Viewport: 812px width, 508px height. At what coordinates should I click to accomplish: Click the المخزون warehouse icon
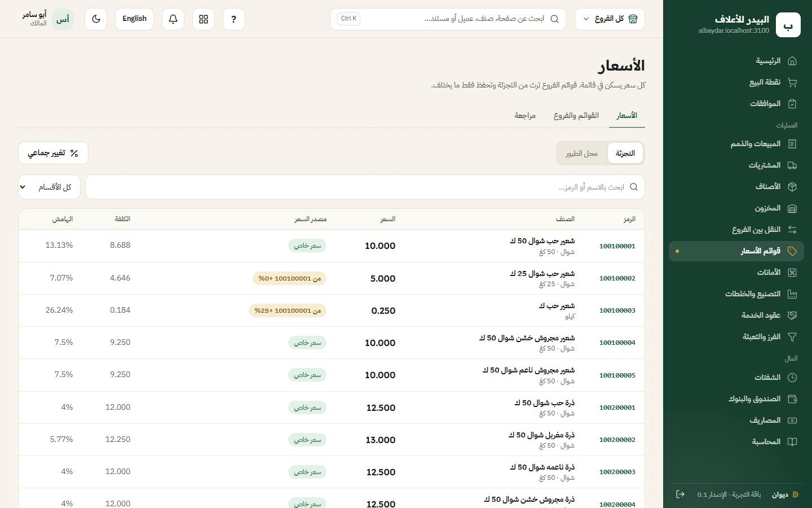(x=792, y=208)
